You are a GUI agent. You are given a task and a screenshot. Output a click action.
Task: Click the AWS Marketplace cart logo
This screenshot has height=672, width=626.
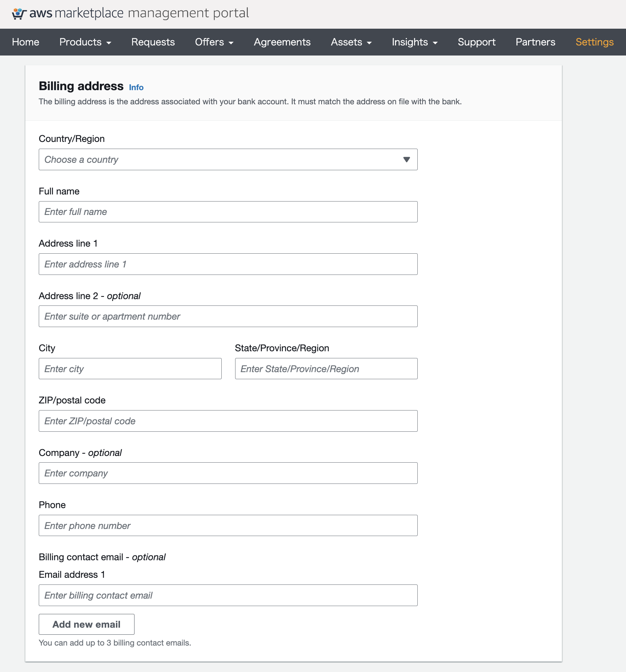click(x=19, y=14)
